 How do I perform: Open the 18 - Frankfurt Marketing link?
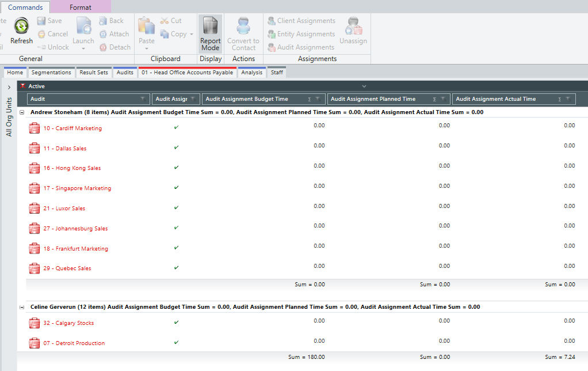point(76,249)
